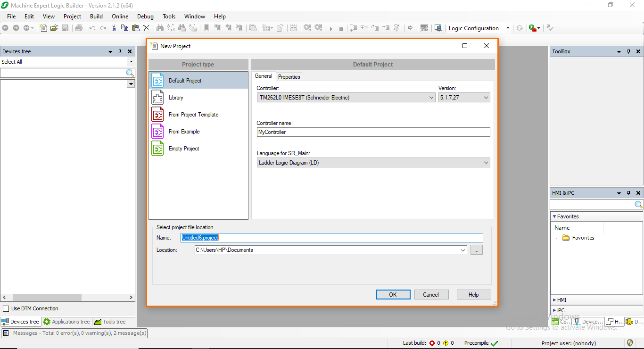The height and width of the screenshot is (349, 644).
Task: Open the Location path dropdown
Action: click(463, 250)
